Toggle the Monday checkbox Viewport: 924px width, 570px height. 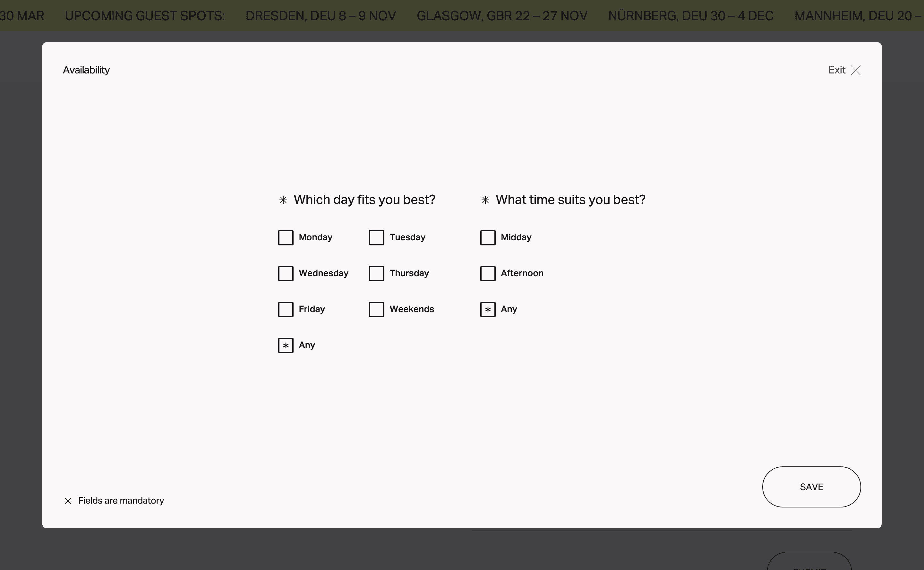[286, 237]
